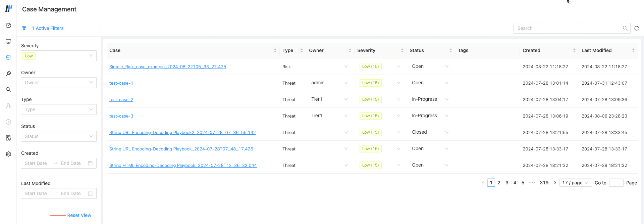The height and width of the screenshot is (224, 644).
Task: Open the settings gear sidebar icon
Action: tap(8, 154)
